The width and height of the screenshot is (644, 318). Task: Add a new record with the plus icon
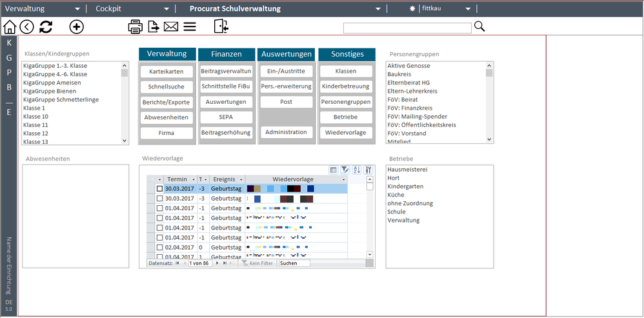pos(76,27)
